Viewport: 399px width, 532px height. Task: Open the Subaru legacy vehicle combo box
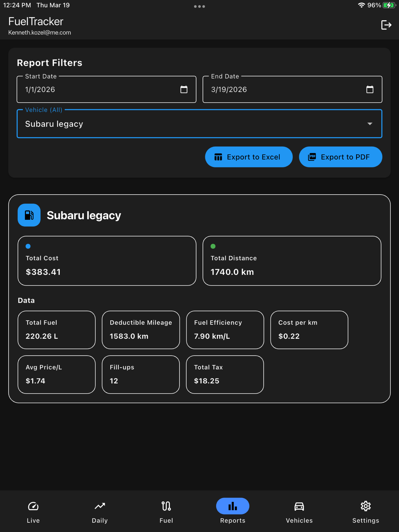[199, 124]
